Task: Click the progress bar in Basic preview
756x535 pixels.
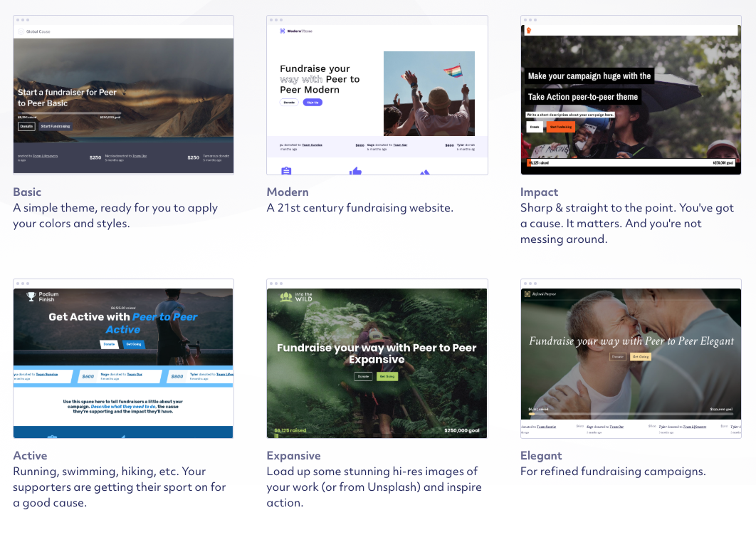Action: 69,114
